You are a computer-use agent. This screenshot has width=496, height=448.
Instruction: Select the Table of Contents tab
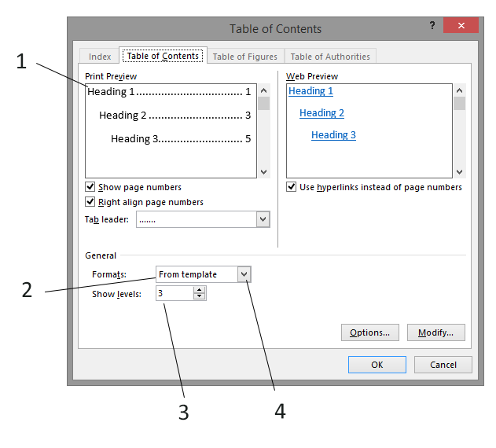(163, 56)
